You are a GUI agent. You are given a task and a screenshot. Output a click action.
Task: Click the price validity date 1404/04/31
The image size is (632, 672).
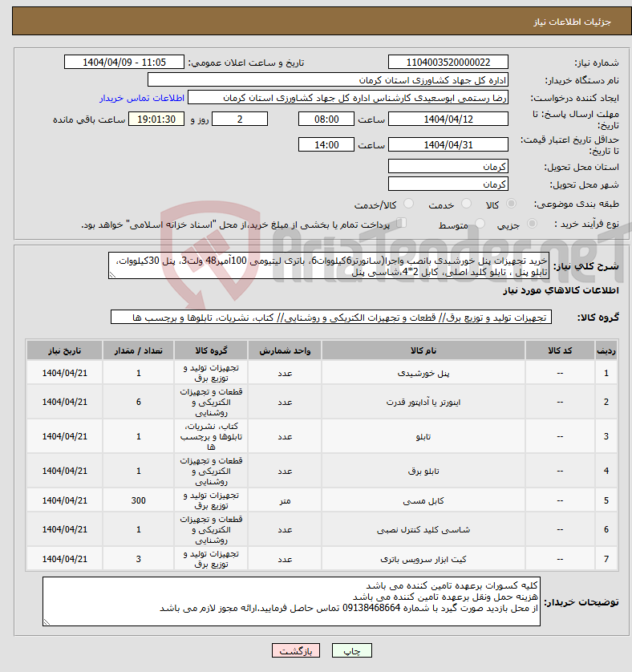tap(448, 145)
